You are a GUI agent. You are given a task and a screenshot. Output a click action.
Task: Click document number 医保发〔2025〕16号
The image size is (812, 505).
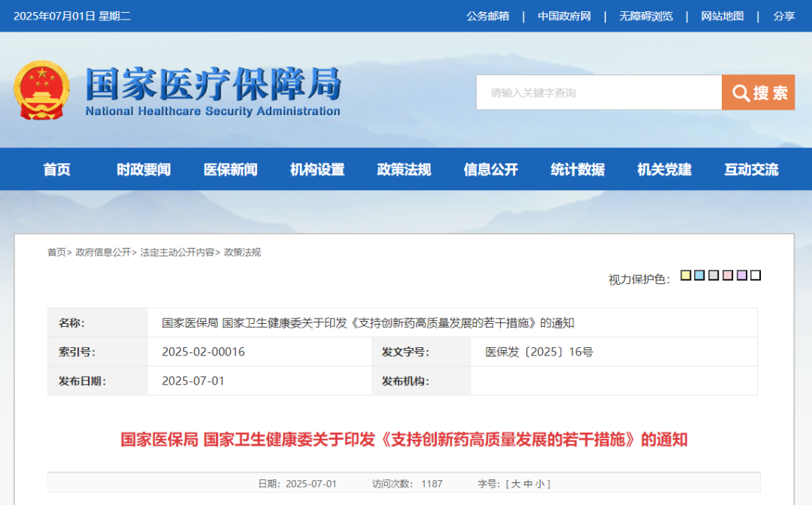click(539, 352)
